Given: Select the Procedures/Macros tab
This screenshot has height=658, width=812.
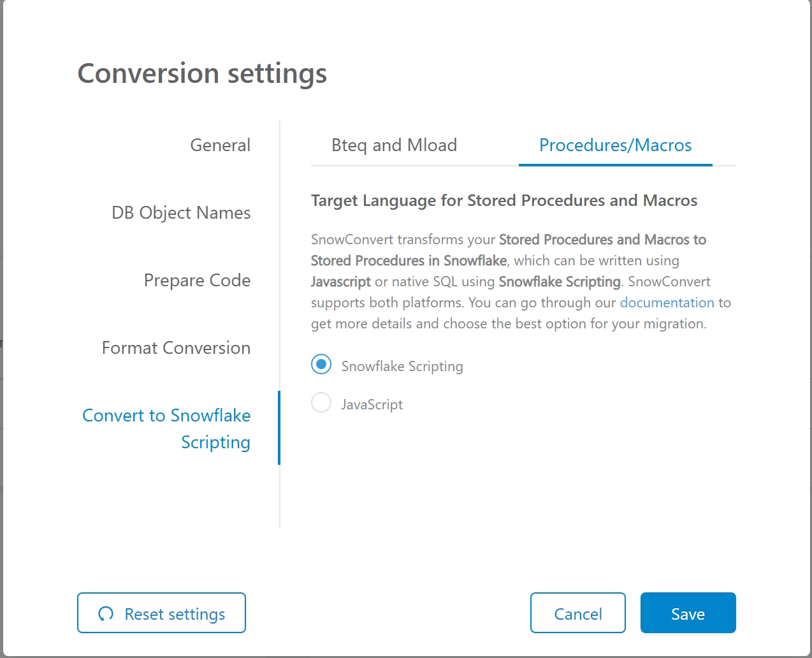Looking at the screenshot, I should click(x=615, y=145).
